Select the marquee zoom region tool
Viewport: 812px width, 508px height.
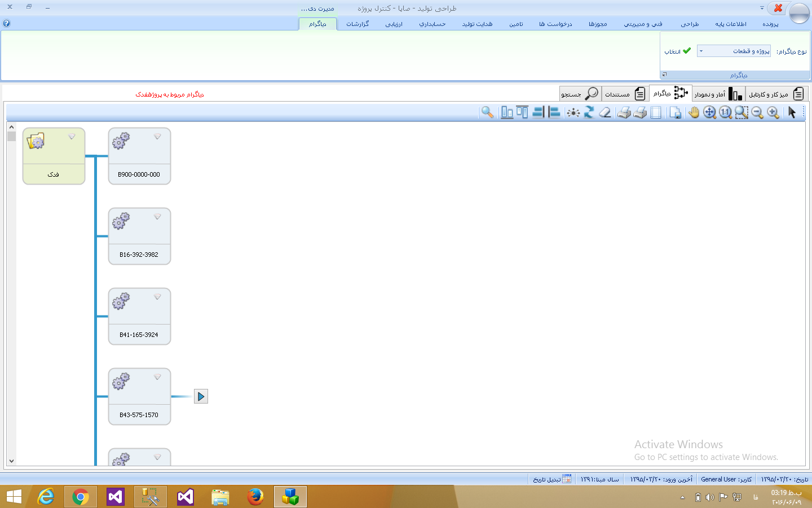pyautogui.click(x=741, y=112)
